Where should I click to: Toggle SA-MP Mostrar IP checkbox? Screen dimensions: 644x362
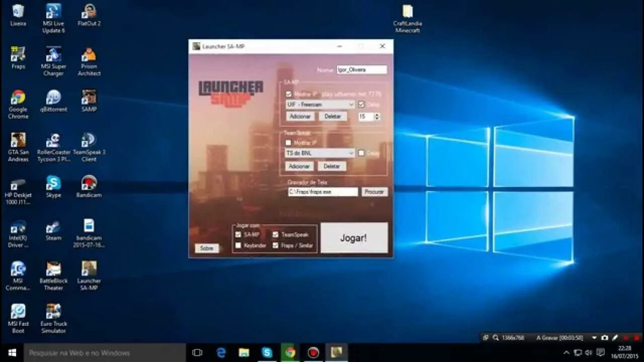point(288,94)
